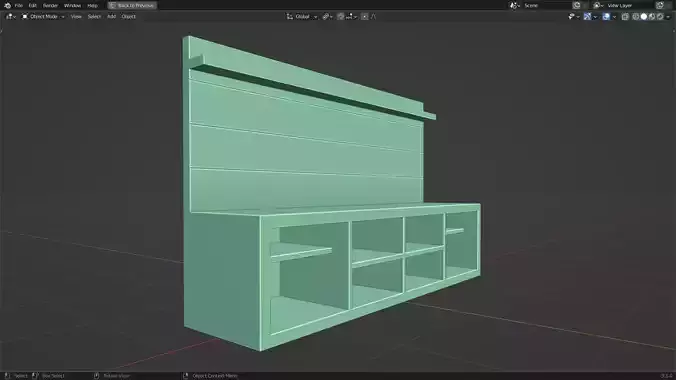This screenshot has width=676, height=380.
Task: Click the new view layer icon
Action: click(x=660, y=6)
